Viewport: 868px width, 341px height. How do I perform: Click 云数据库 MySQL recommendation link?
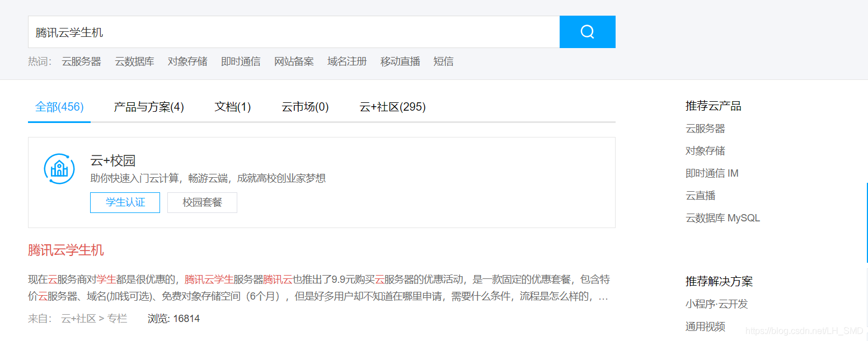pos(722,217)
